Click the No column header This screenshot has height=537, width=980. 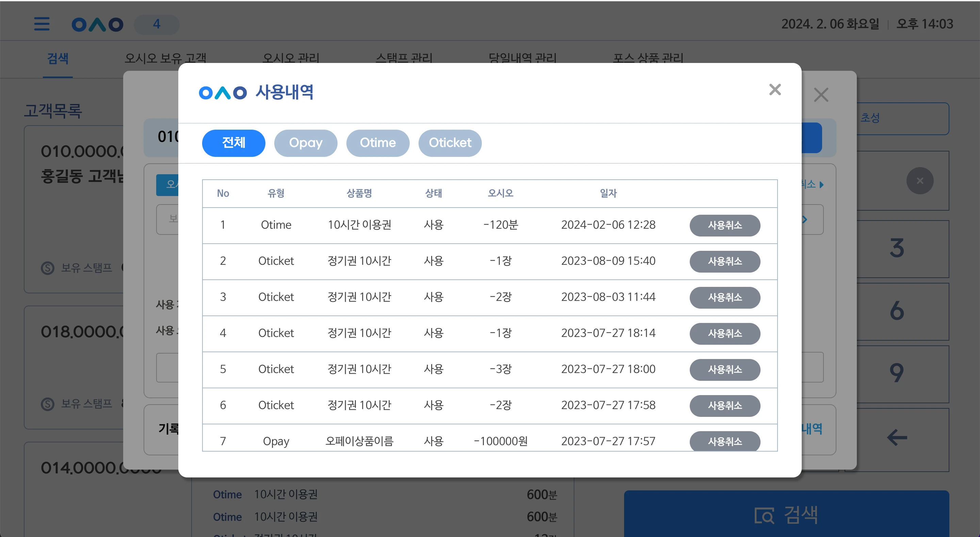click(223, 193)
